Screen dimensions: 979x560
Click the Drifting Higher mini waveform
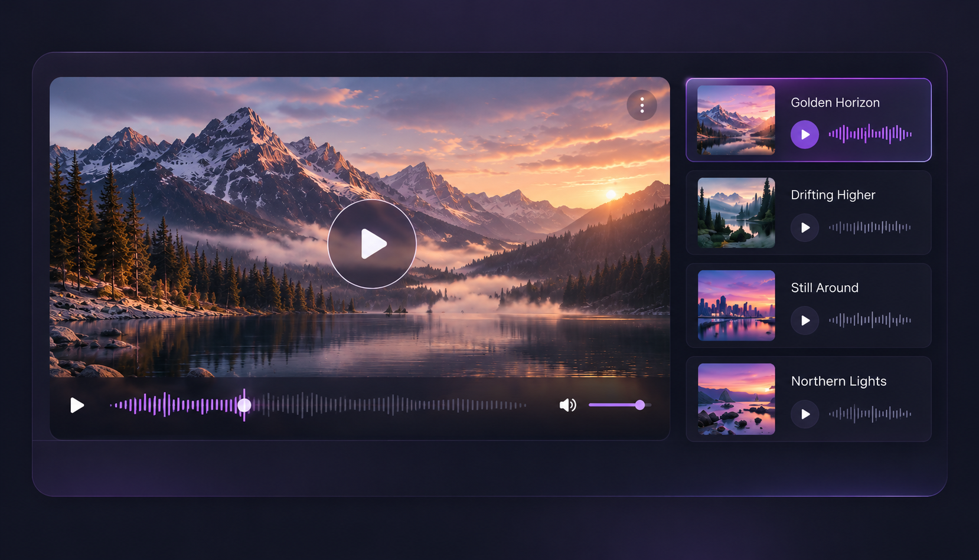click(x=870, y=227)
